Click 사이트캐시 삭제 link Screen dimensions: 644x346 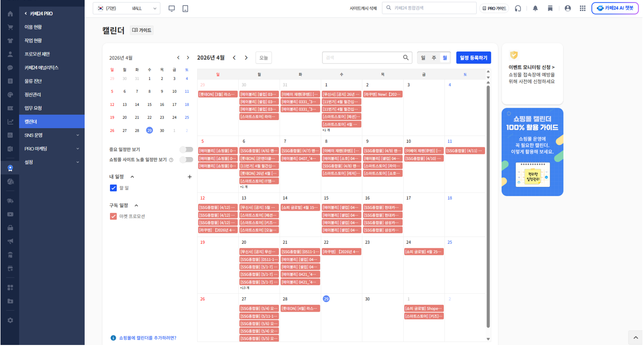point(363,8)
